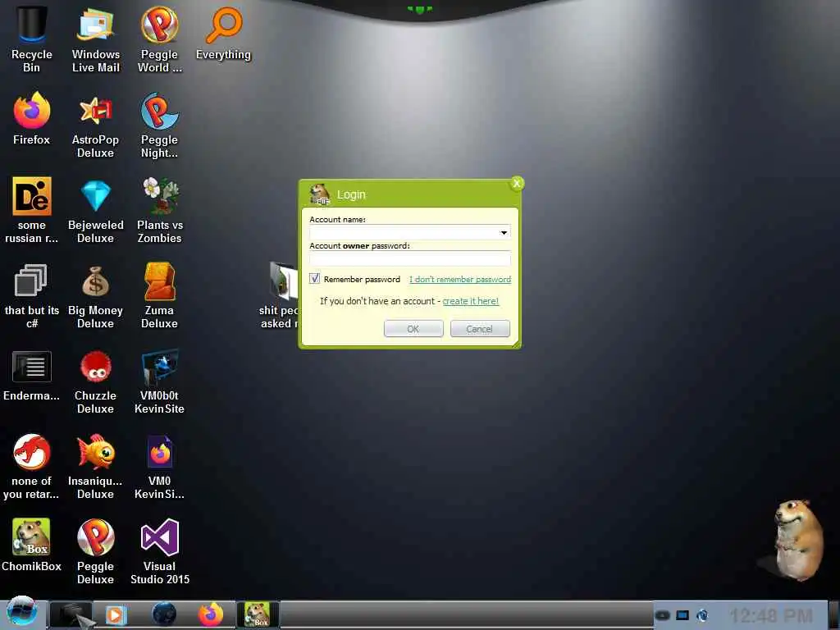Click the network monitor tray icon

click(x=682, y=615)
